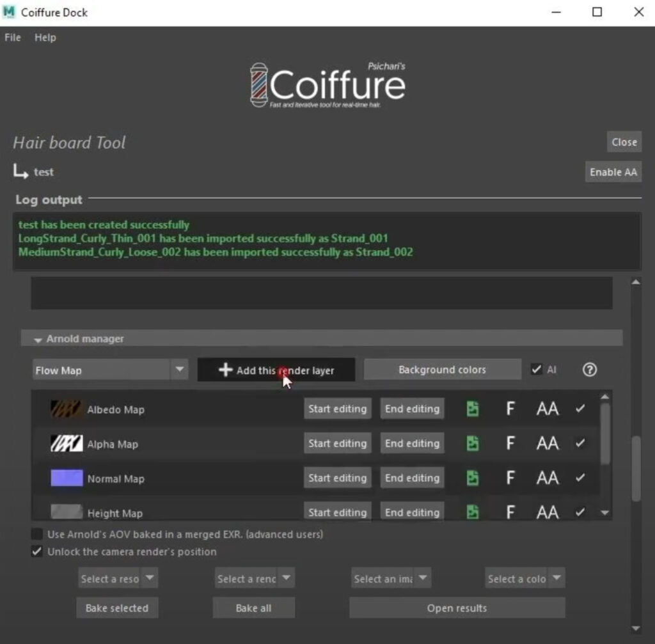Click the Maya M icon in title bar
The width and height of the screenshot is (655, 644).
click(x=8, y=12)
